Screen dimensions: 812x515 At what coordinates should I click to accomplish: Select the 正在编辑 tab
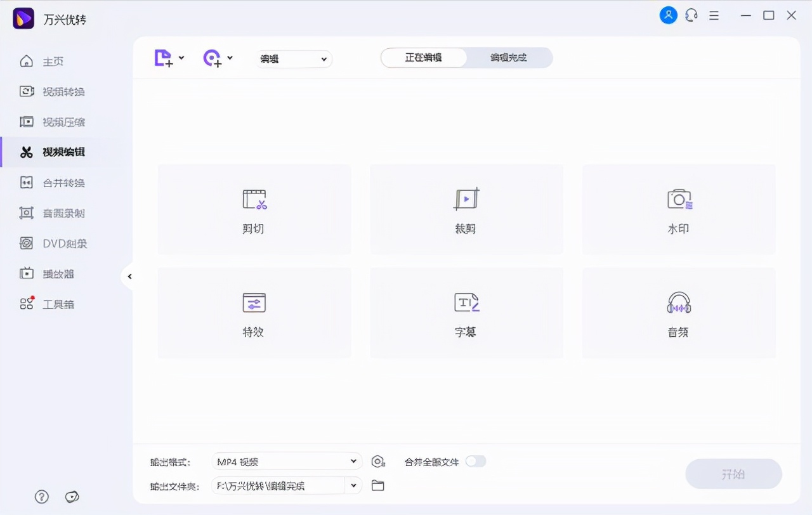[422, 57]
